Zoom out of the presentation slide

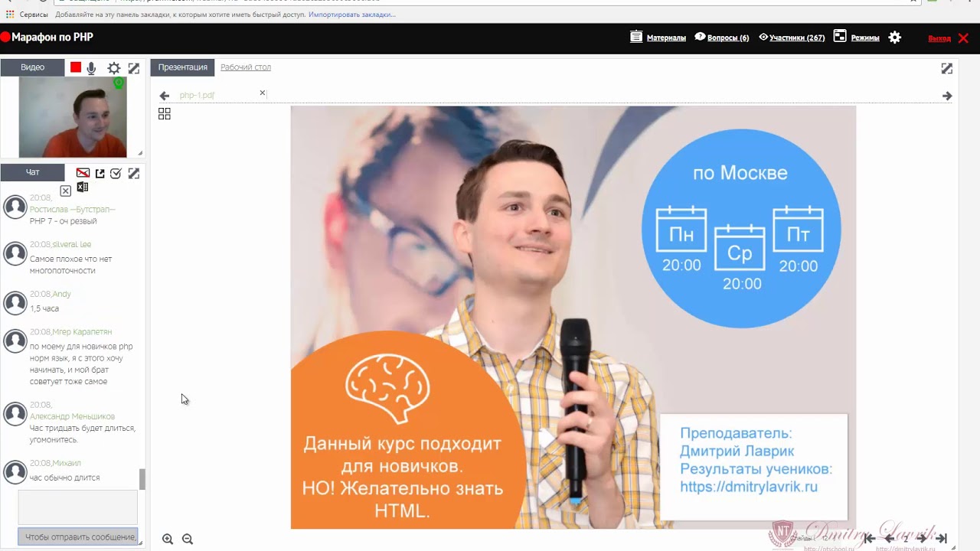coord(188,539)
